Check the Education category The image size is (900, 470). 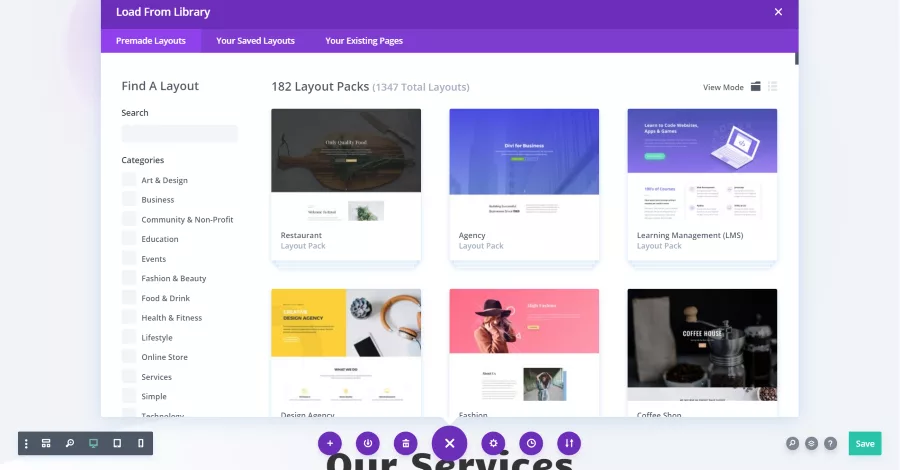pyautogui.click(x=129, y=239)
